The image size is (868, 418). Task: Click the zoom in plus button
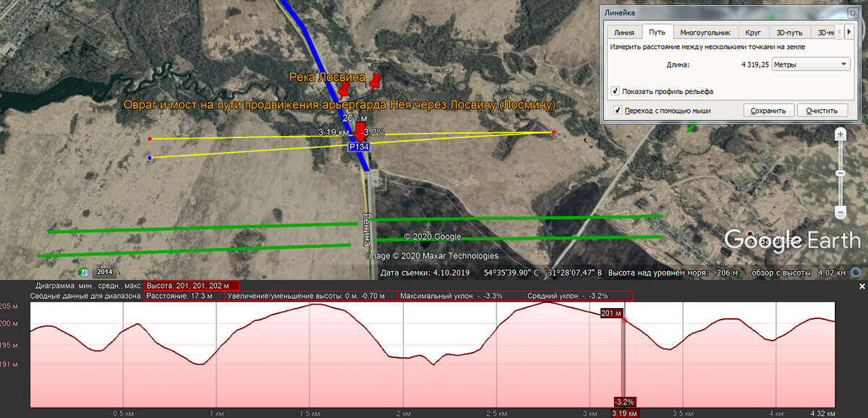click(841, 135)
